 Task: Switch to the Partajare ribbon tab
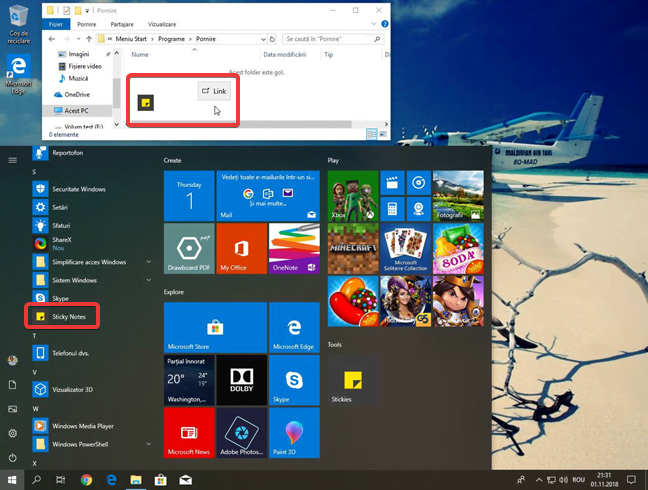[122, 24]
